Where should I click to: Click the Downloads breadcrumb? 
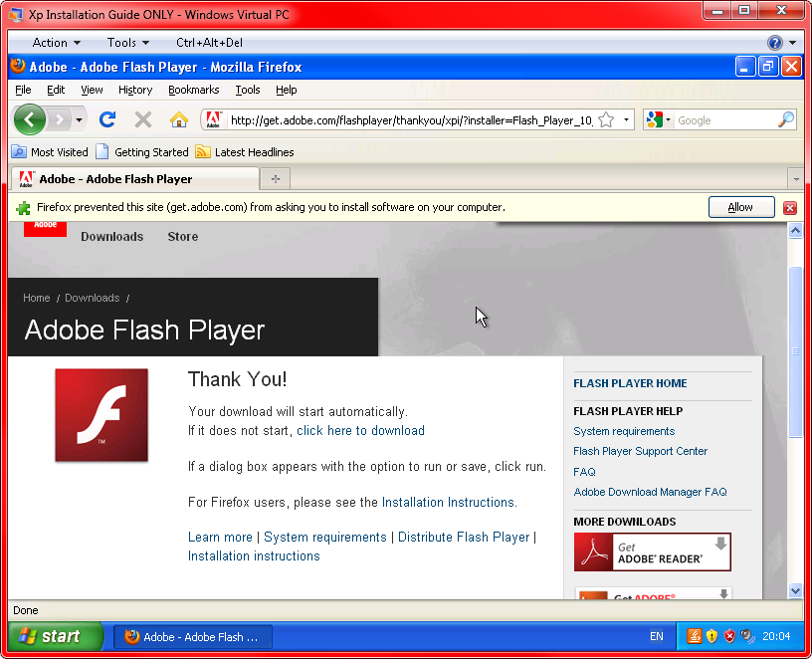tap(93, 298)
